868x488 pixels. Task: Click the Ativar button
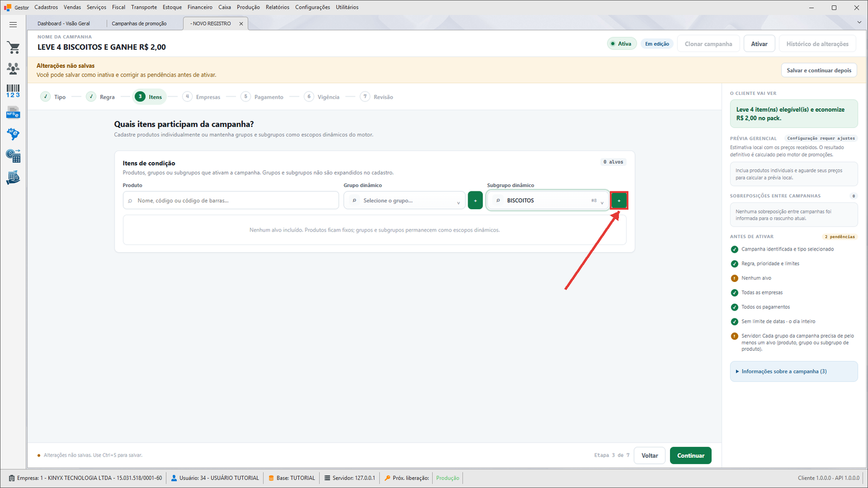[759, 44]
